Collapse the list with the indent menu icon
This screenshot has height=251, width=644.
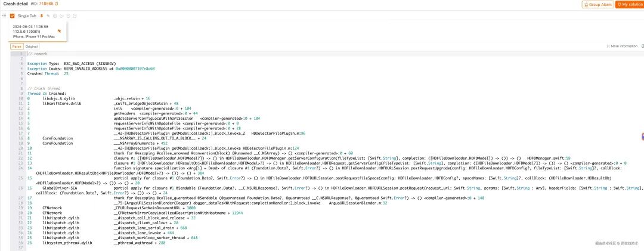[4, 16]
